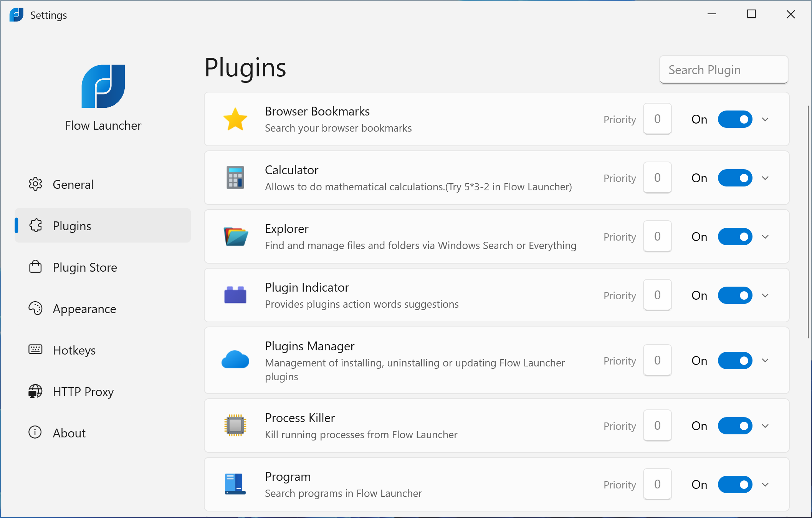Select the Plugins sidebar item
Screen dimensions: 812x518
coord(103,226)
